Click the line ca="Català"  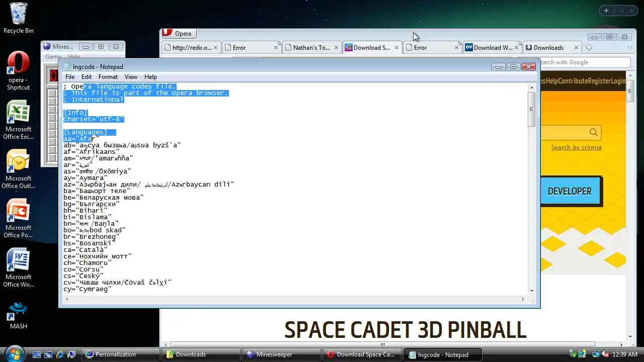coord(86,249)
